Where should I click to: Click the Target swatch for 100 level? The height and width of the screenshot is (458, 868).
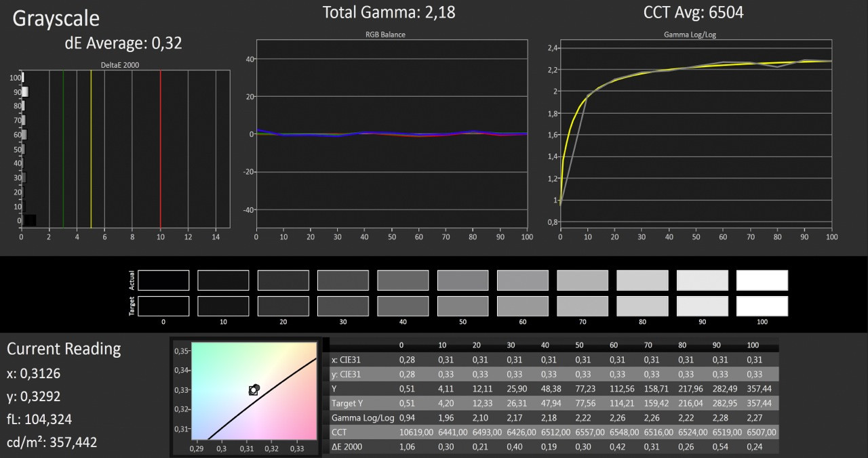click(762, 306)
